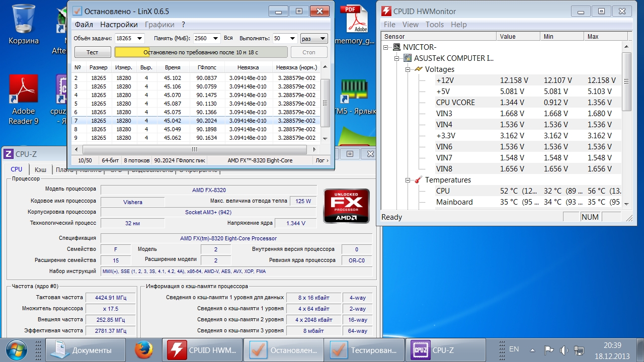Click the Тест button in LinX

(93, 52)
